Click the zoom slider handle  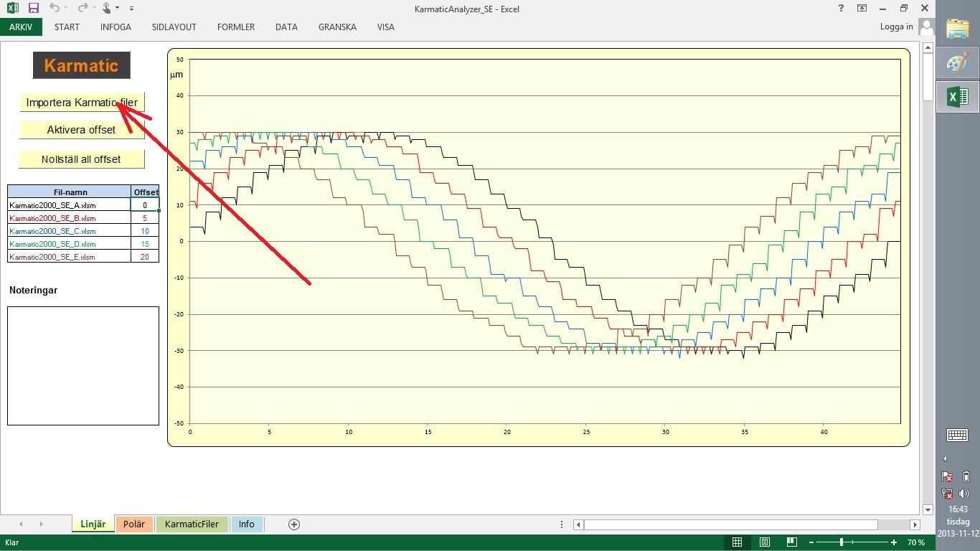[842, 542]
